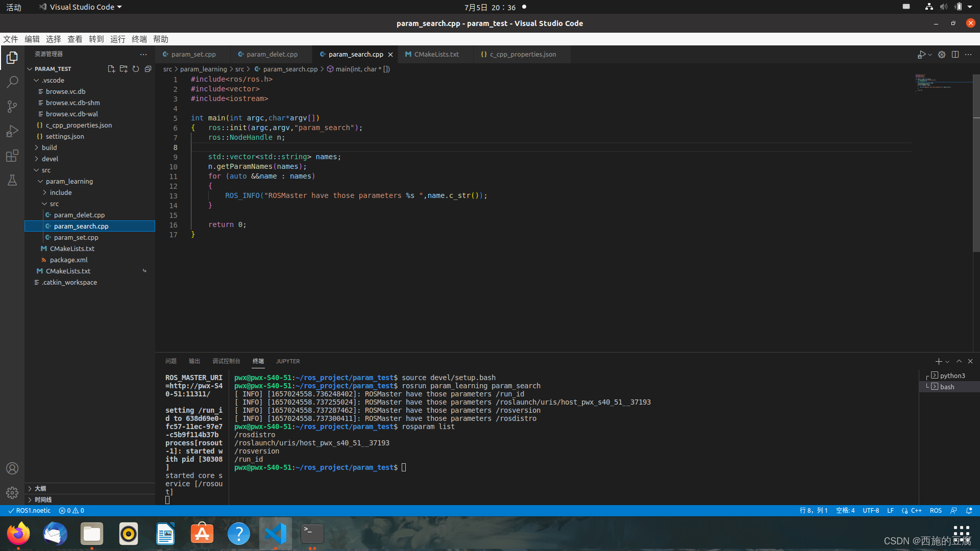Collapse all folders in explorer

click(148, 69)
